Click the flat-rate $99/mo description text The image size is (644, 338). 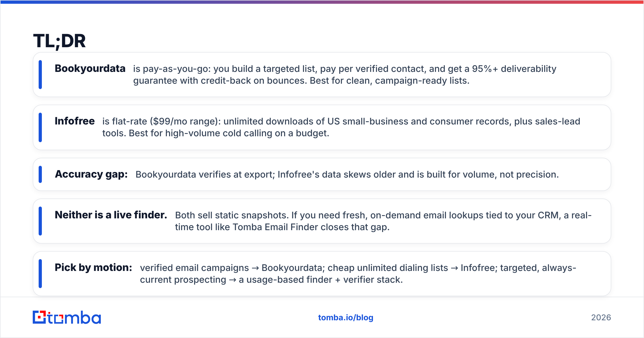[341, 127]
